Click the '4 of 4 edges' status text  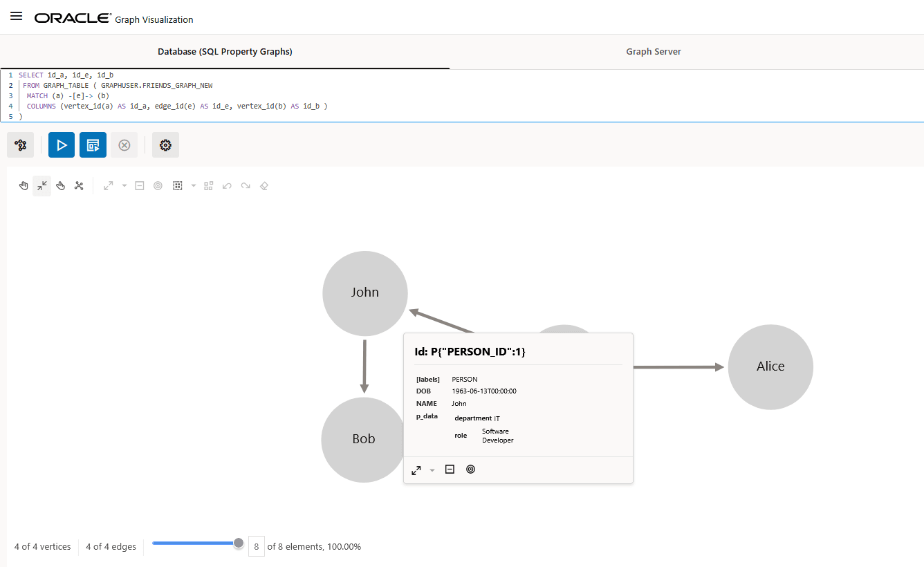tap(111, 547)
